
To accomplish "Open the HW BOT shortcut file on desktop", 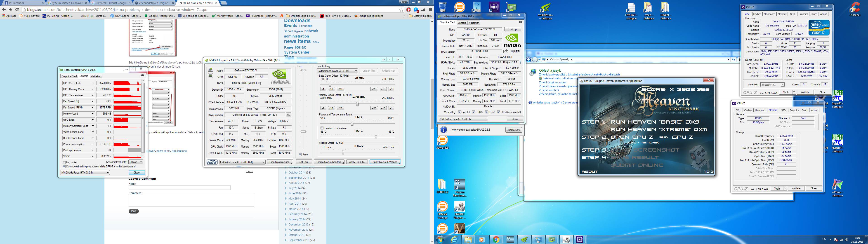I will pos(631,11).
